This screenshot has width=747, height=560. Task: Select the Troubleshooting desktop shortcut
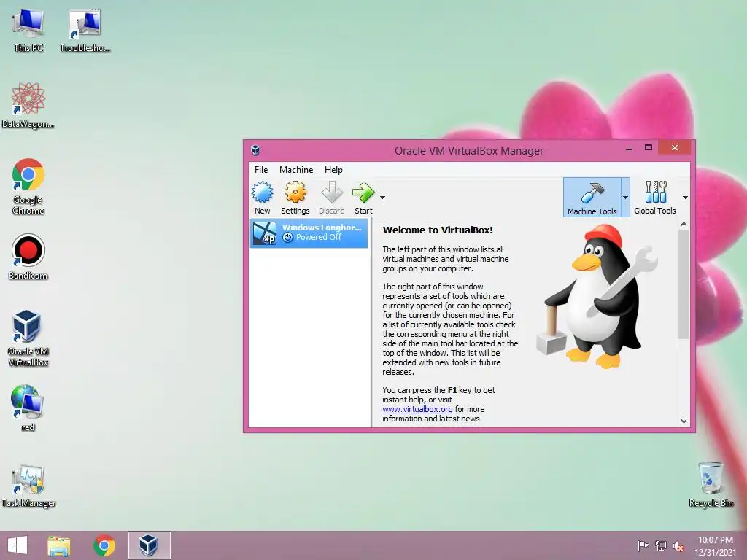pos(85,31)
